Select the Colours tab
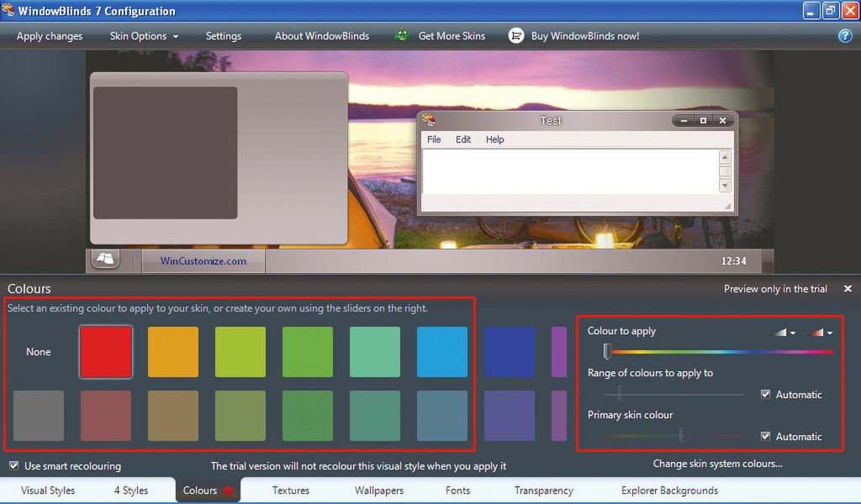This screenshot has width=861, height=504. tap(208, 491)
